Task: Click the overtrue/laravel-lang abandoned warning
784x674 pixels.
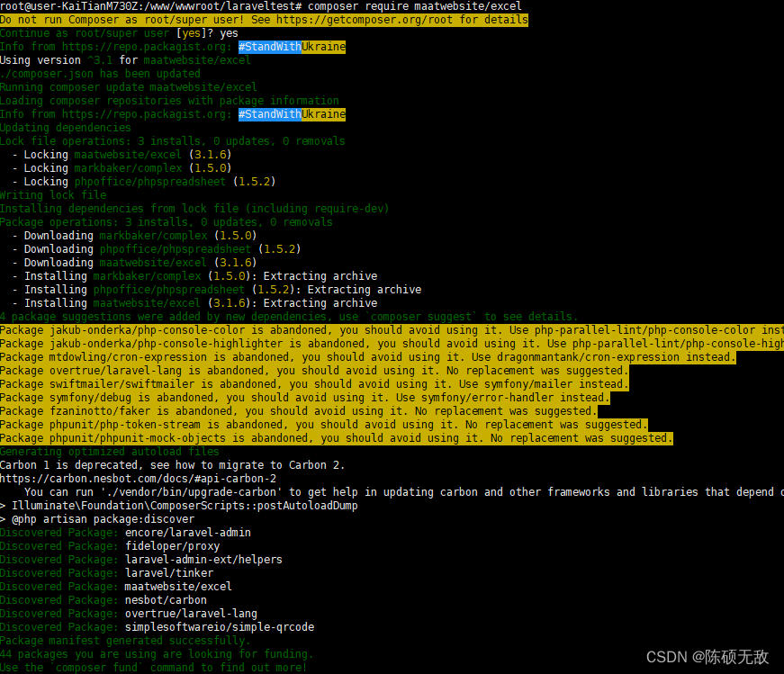Action: coord(314,371)
